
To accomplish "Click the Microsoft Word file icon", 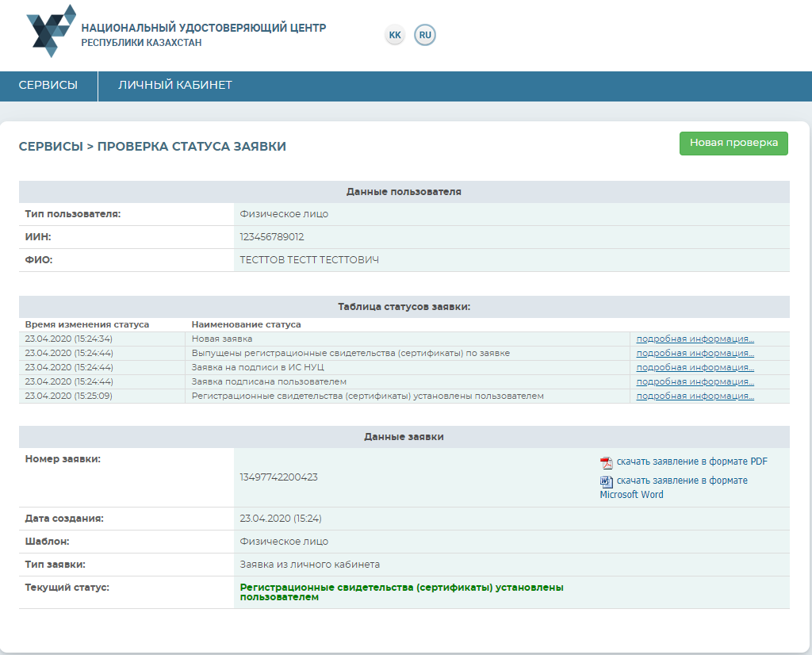I will [x=607, y=482].
